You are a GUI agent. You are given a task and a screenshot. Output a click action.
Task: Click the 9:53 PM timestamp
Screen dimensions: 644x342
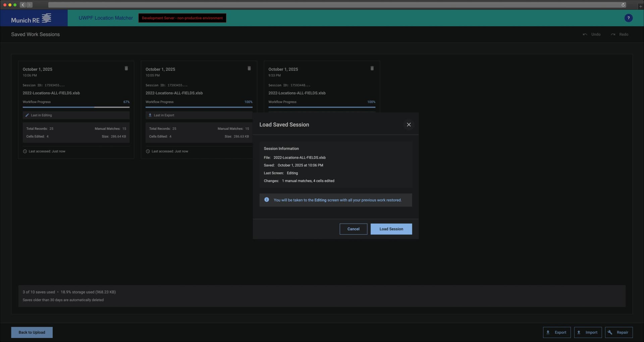[x=274, y=75]
